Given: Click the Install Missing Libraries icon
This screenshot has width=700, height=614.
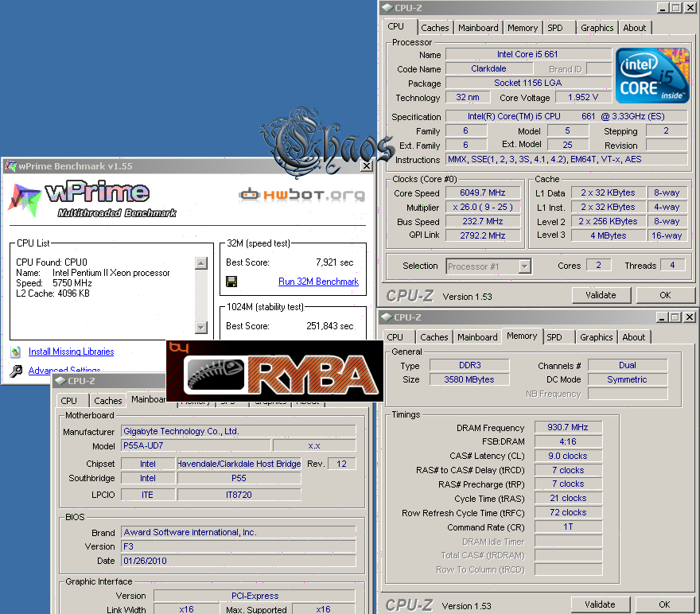Looking at the screenshot, I should 16,352.
